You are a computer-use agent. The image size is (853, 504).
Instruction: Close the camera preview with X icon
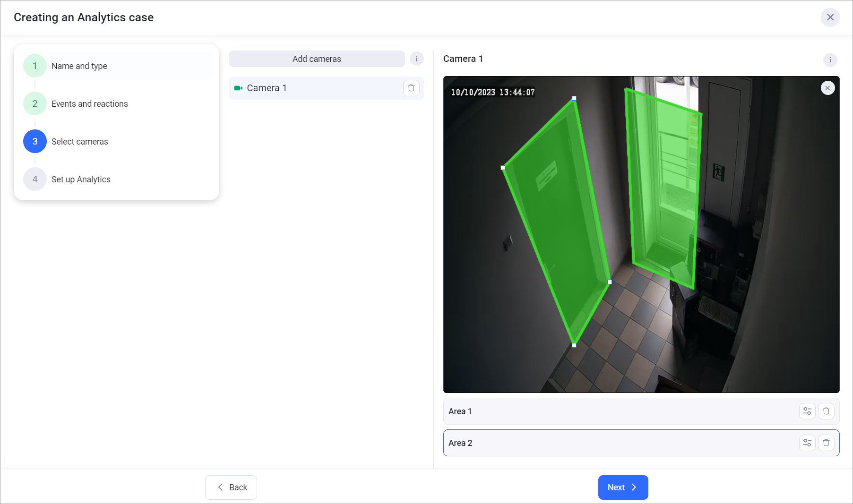(x=827, y=88)
